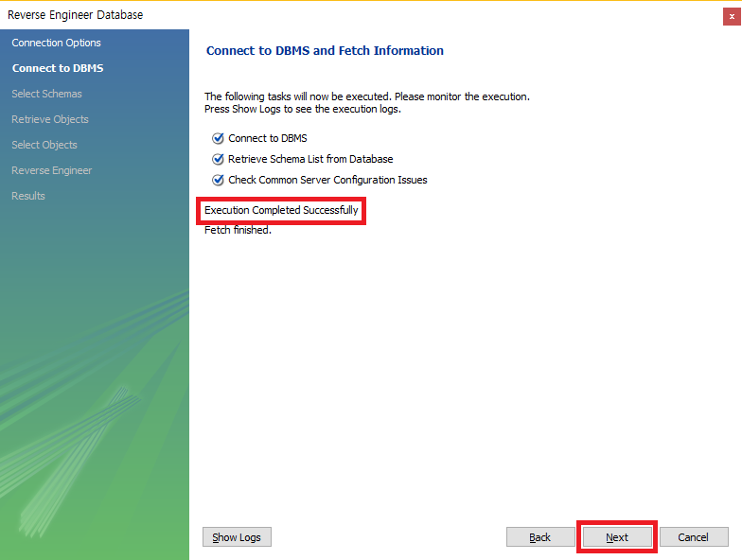Select the Connect to DBMS step
Image resolution: width=742 pixels, height=560 pixels.
click(58, 68)
